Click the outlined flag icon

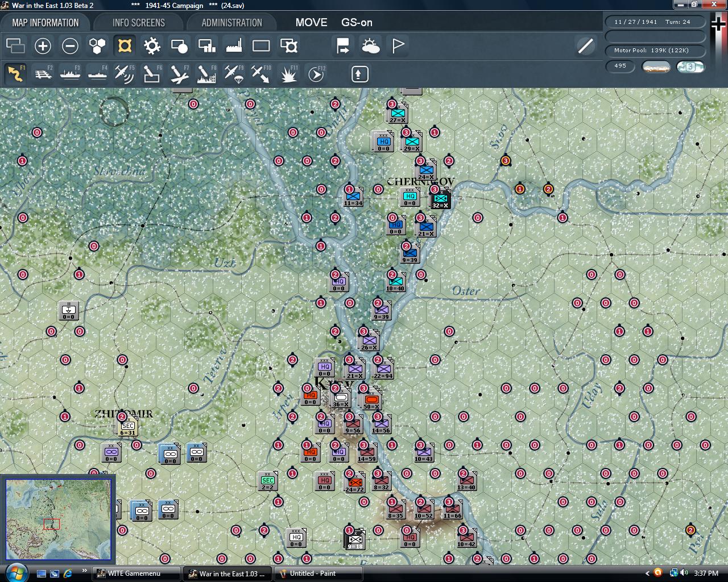tap(398, 46)
